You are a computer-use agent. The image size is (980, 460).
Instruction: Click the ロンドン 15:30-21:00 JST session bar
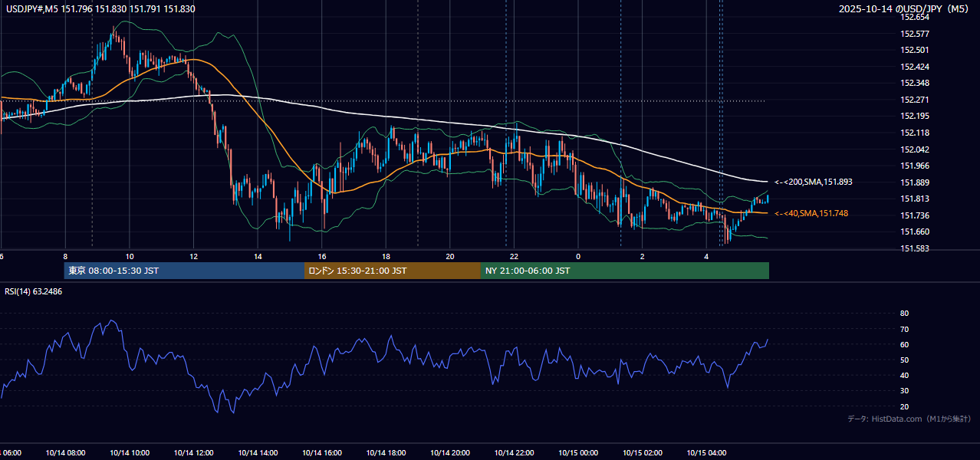tap(393, 271)
